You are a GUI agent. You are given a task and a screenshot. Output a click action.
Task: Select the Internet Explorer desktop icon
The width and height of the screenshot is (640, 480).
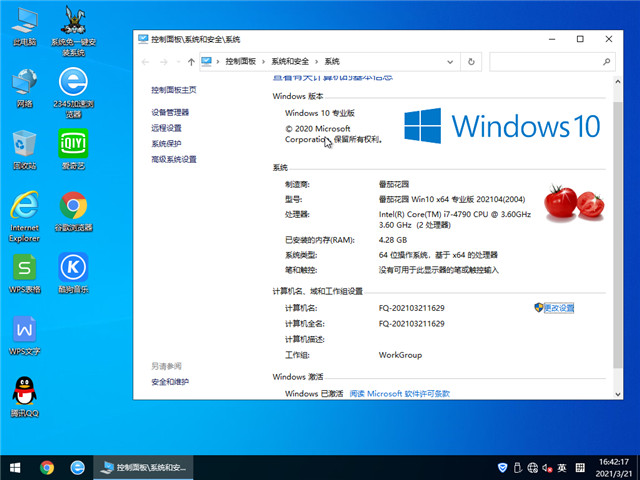tap(24, 217)
